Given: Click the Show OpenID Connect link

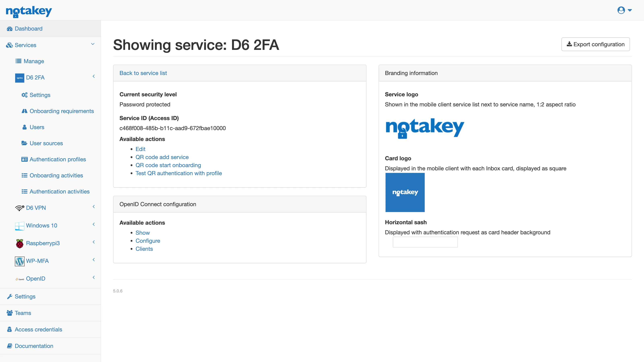Looking at the screenshot, I should (142, 233).
